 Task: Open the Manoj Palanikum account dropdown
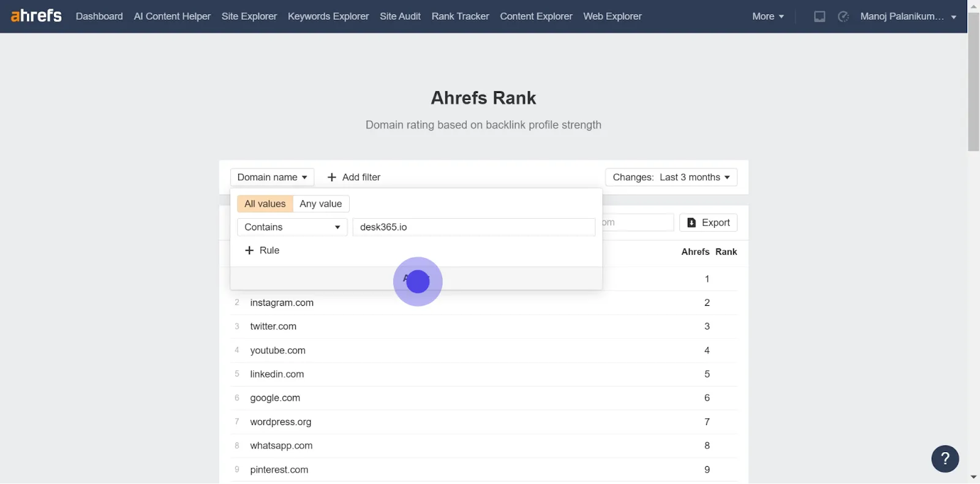(x=908, y=17)
